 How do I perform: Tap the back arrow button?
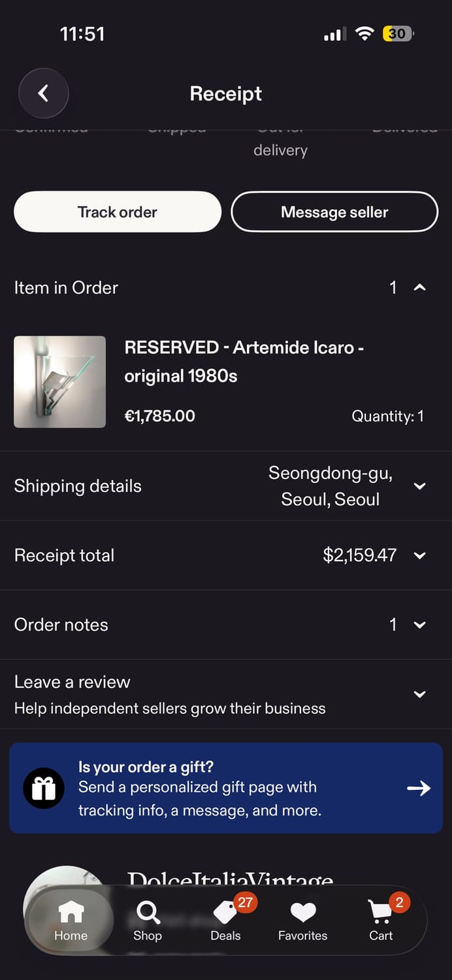point(43,93)
